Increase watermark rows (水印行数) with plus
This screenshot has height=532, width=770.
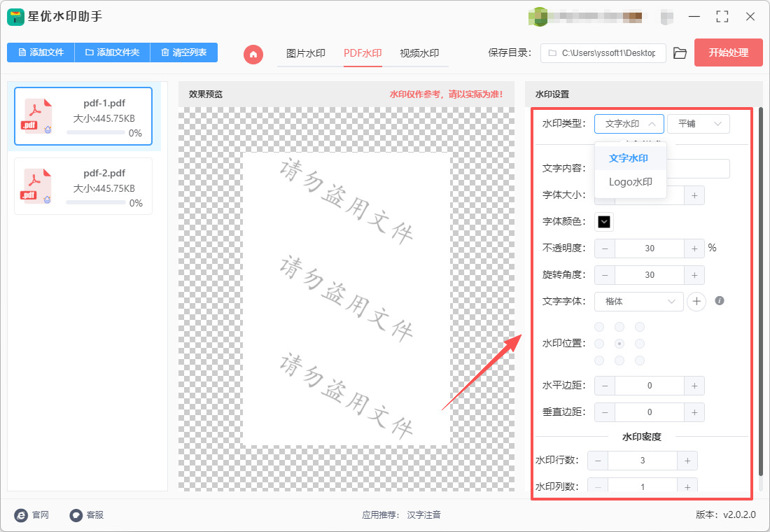click(687, 461)
